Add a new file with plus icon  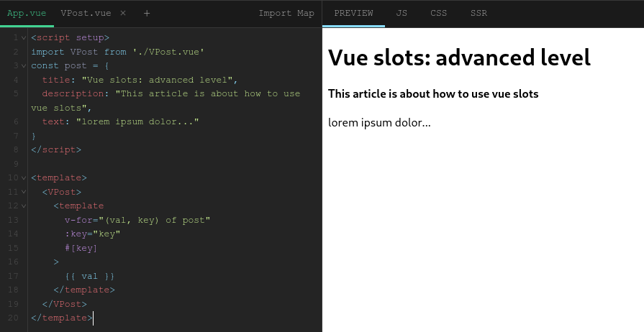point(147,13)
